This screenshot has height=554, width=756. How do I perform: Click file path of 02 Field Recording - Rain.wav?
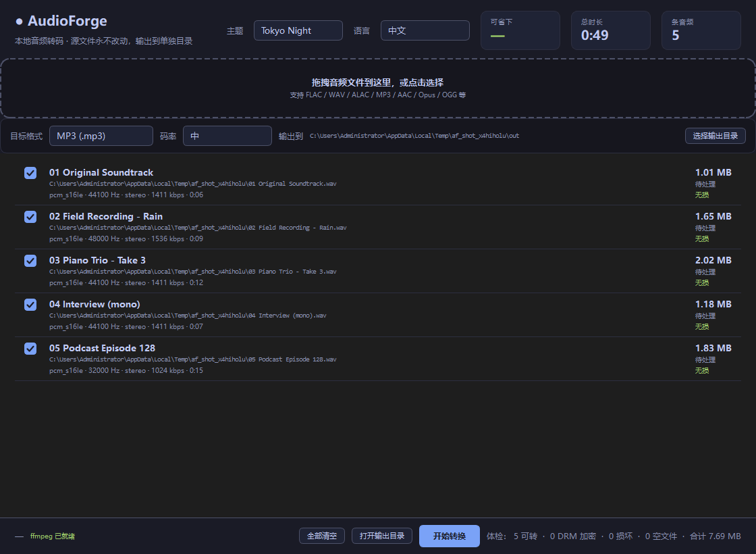point(198,228)
